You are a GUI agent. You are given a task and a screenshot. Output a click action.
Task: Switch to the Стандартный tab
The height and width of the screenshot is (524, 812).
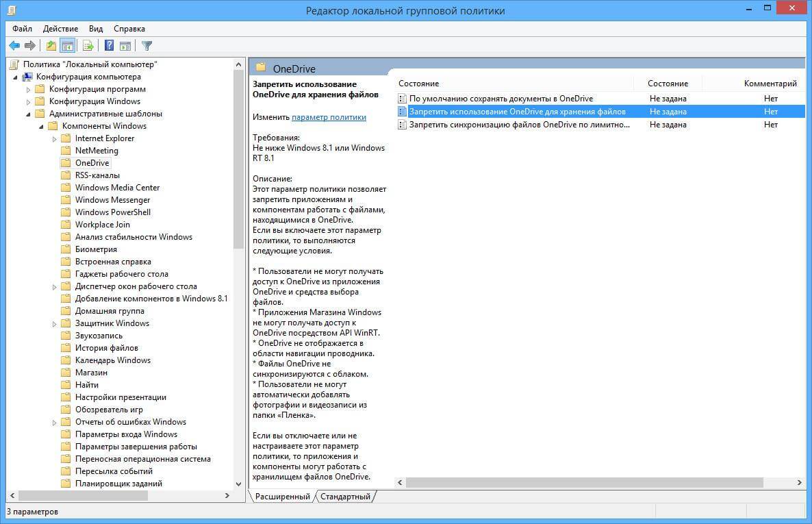(x=346, y=497)
